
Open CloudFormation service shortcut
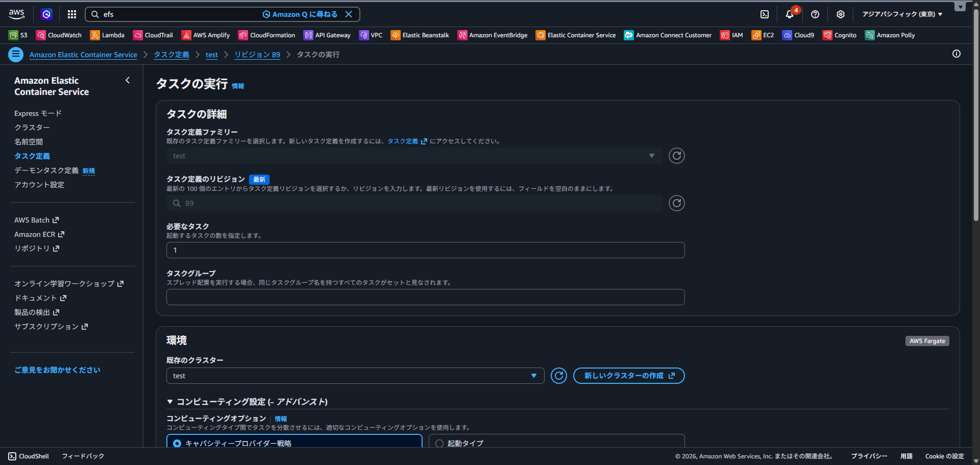coord(266,35)
